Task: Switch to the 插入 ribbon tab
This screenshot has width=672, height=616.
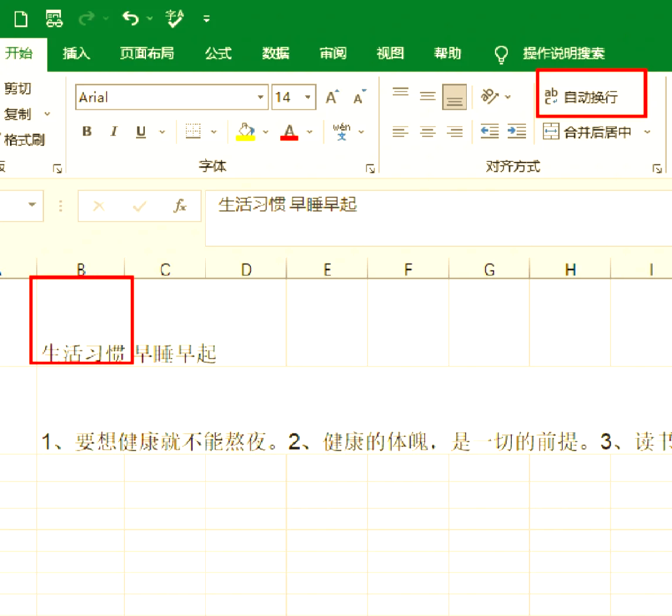Action: tap(76, 53)
